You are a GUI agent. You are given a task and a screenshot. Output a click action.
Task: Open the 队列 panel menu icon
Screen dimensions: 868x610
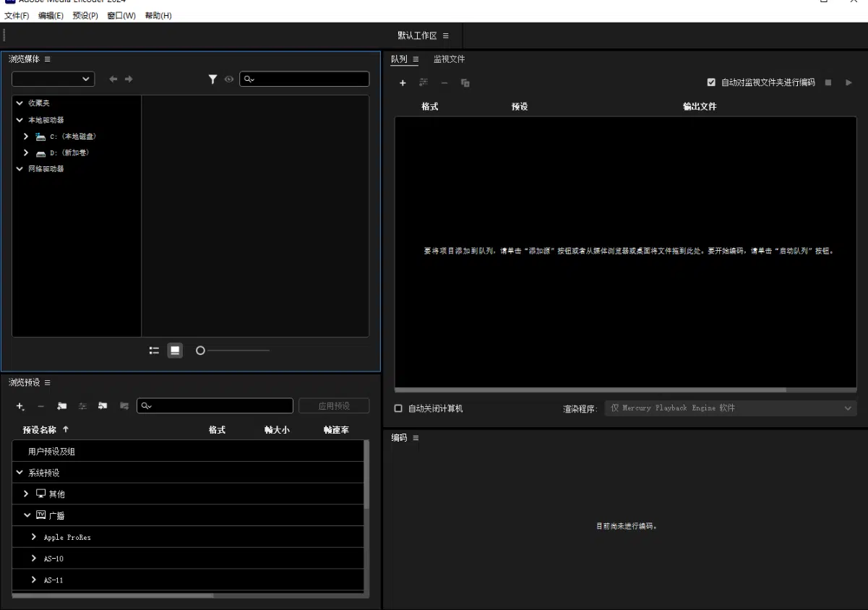point(416,59)
